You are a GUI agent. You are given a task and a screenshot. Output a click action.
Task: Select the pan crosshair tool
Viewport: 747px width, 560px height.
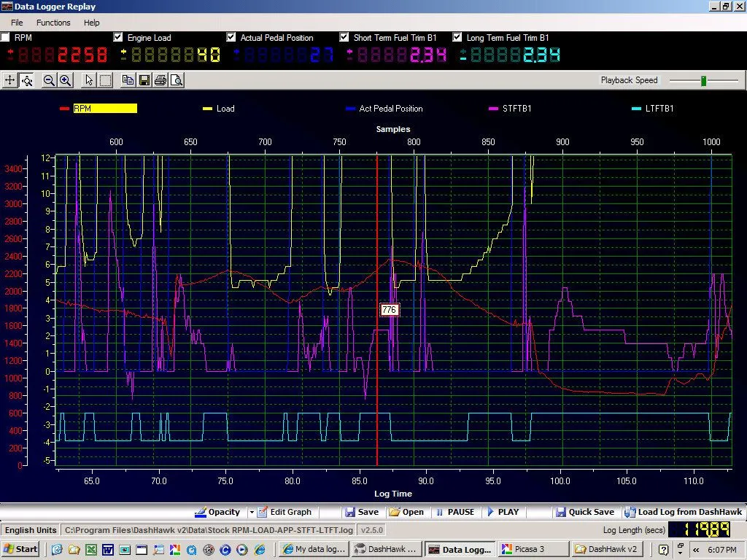click(10, 80)
